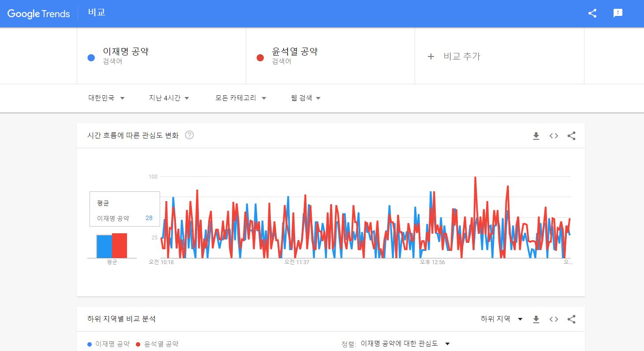644x351 pixels.
Task: Click the help icon next to 시간 흐름에 따른 관심도 변화
Action: (x=190, y=135)
